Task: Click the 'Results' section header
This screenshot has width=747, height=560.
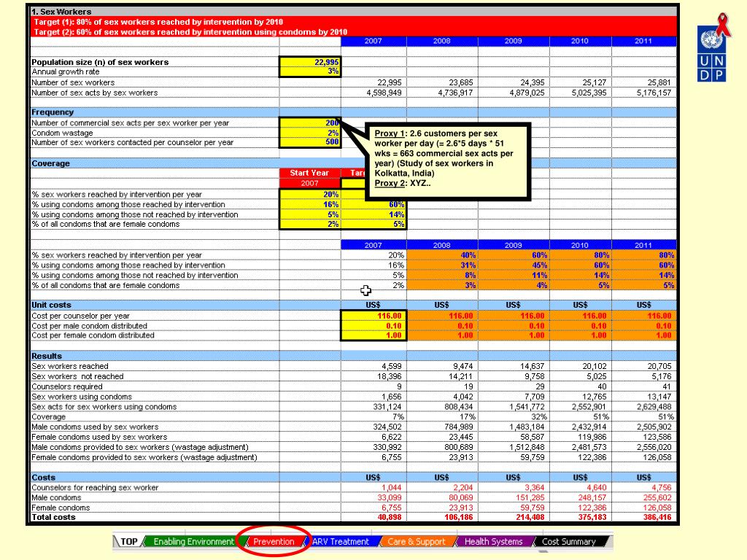Action: click(x=47, y=356)
